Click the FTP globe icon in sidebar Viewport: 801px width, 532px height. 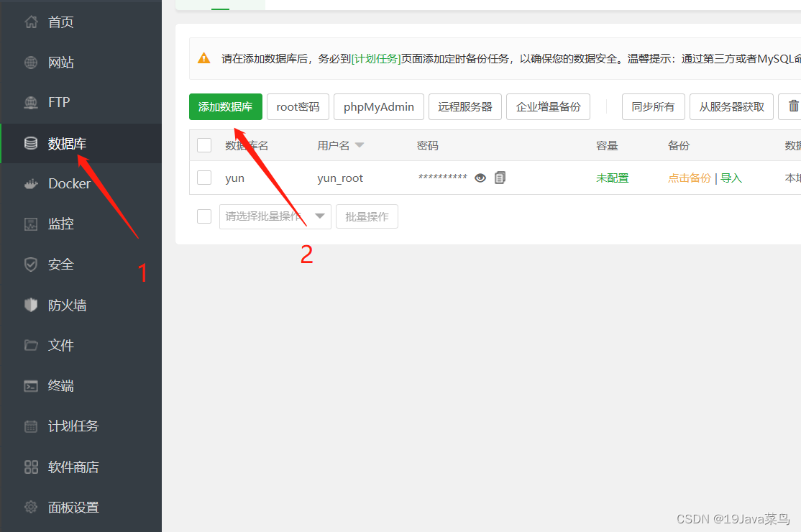[31, 103]
